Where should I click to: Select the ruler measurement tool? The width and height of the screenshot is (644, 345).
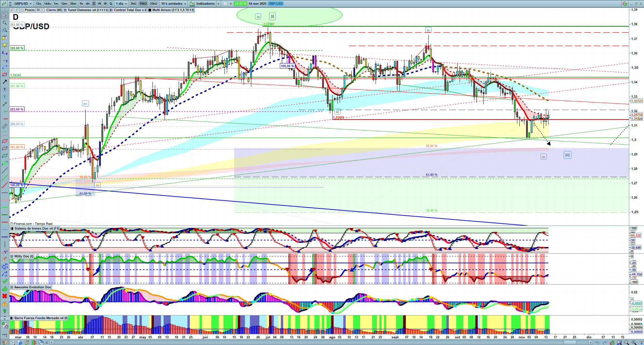click(5, 126)
